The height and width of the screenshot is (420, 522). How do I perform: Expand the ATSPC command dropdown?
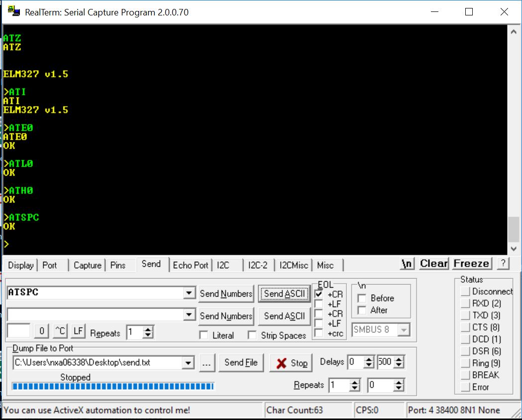(x=189, y=293)
